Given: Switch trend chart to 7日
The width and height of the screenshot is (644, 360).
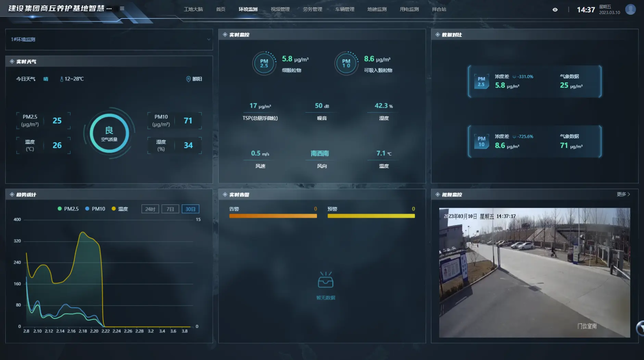Looking at the screenshot, I should coord(170,209).
